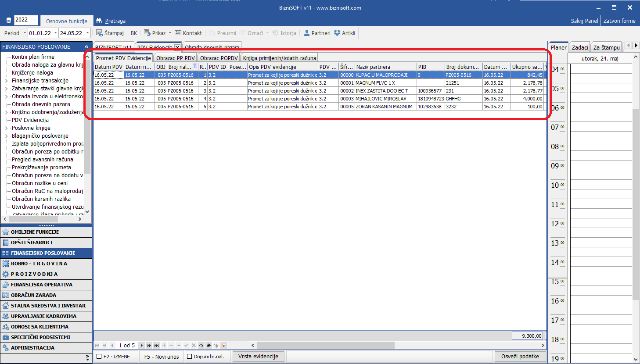Close the PDV Evidencija document tab
The width and height of the screenshot is (640, 364).
(x=177, y=47)
